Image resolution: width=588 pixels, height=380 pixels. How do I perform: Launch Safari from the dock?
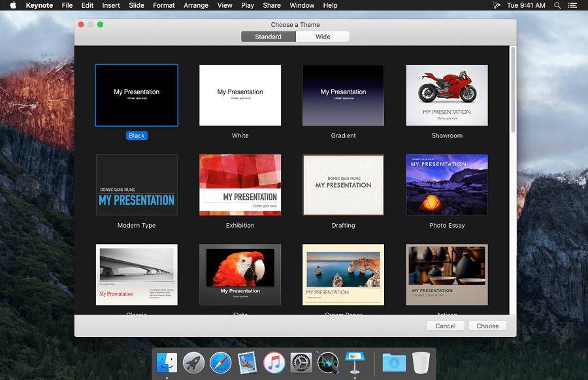(x=220, y=362)
